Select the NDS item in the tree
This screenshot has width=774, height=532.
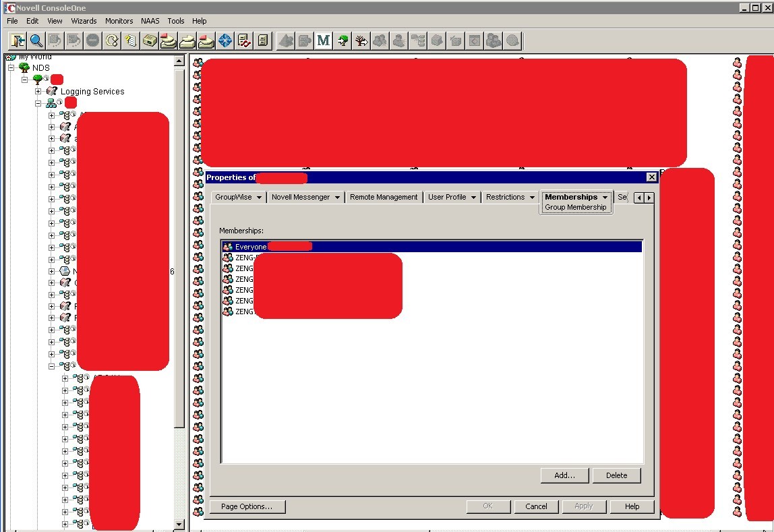[x=41, y=67]
